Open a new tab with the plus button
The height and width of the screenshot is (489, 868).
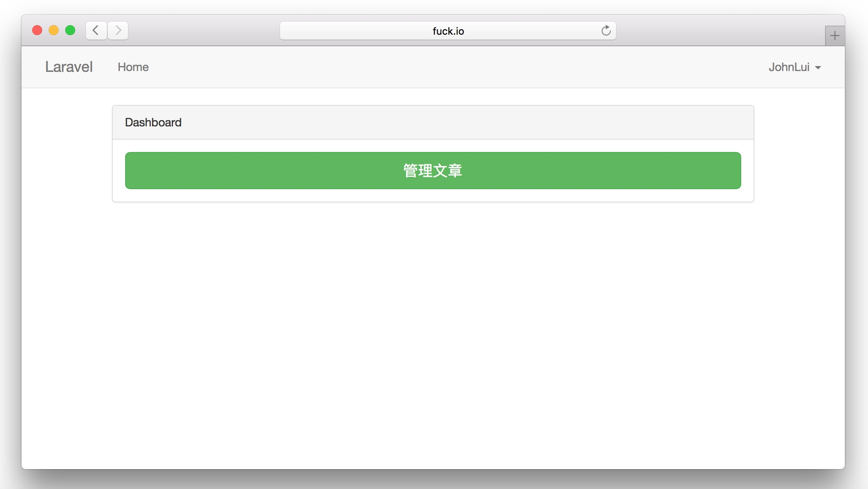(x=835, y=36)
